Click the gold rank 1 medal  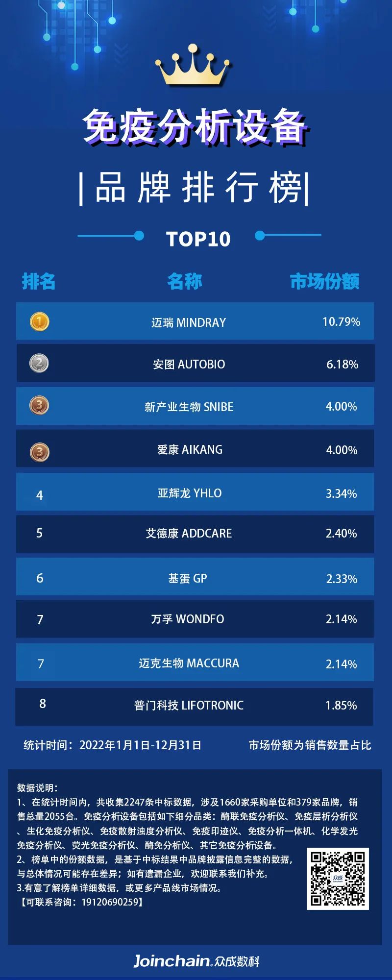coord(40,321)
